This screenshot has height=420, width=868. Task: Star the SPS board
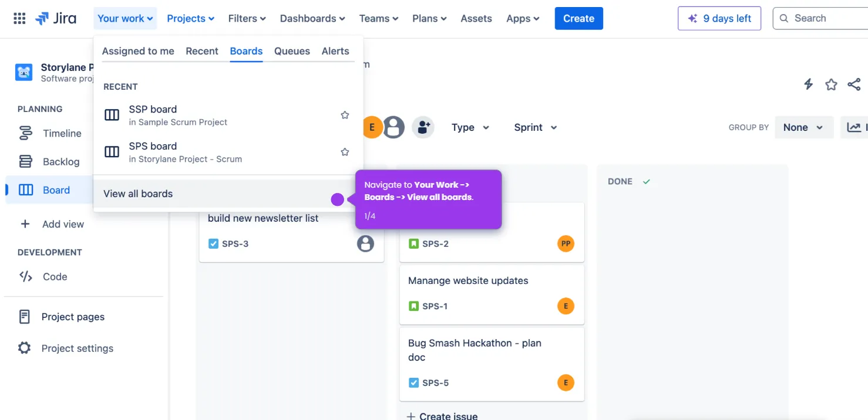click(x=345, y=152)
